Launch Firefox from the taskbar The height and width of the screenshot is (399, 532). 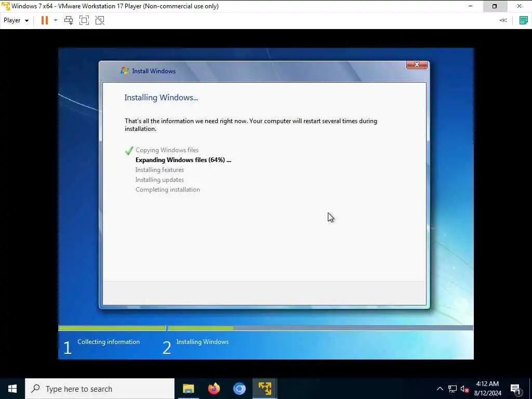[x=214, y=389]
